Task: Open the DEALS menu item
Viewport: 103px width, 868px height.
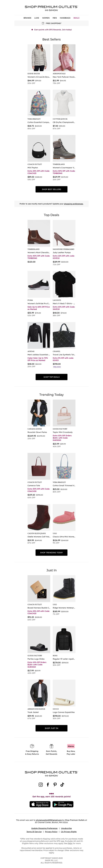Action: [x=76, y=18]
